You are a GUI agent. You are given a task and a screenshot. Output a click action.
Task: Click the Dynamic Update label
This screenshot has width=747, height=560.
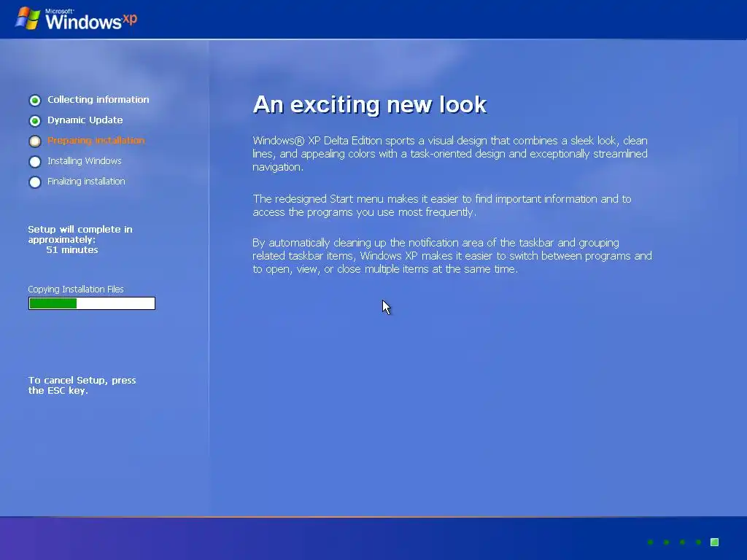click(85, 120)
